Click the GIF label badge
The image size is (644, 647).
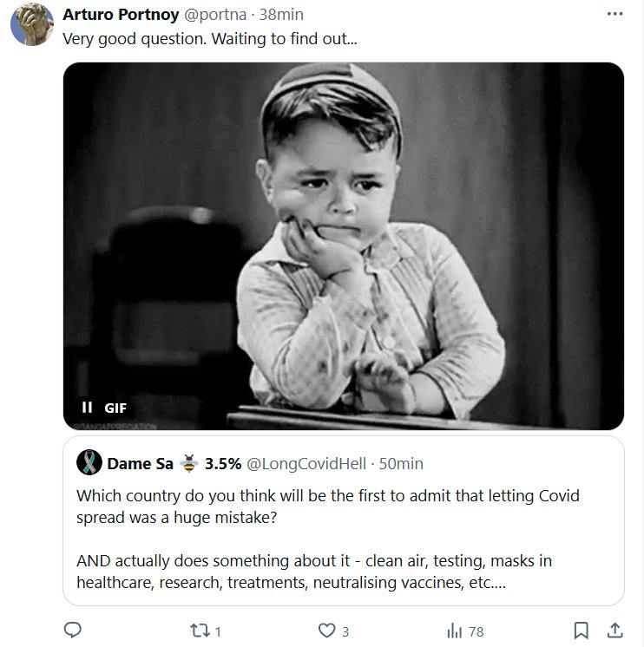click(115, 407)
